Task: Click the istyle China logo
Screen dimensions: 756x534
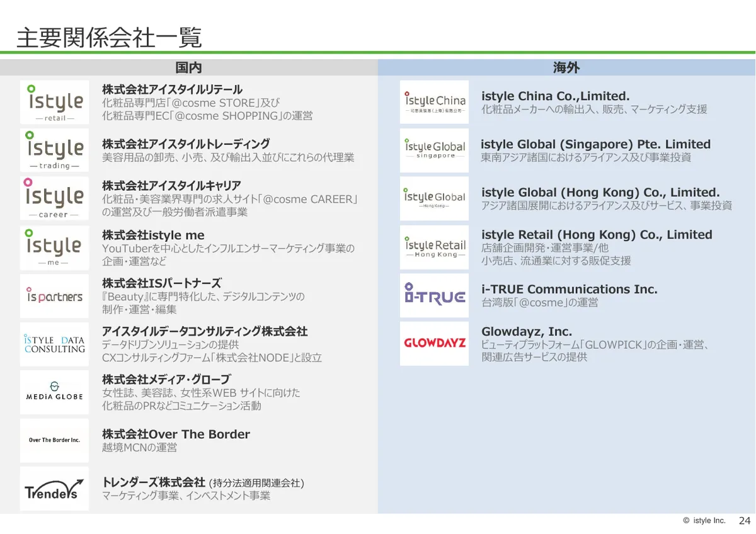Action: tap(435, 102)
